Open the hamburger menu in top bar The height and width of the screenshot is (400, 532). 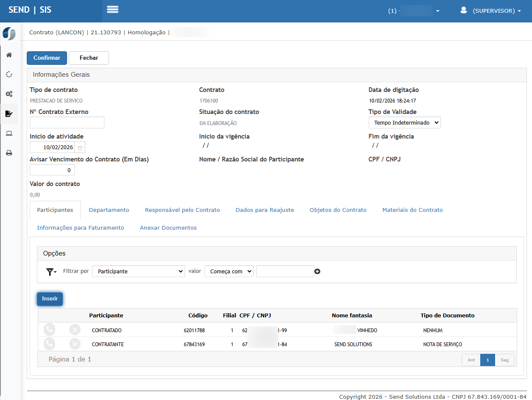tap(112, 10)
